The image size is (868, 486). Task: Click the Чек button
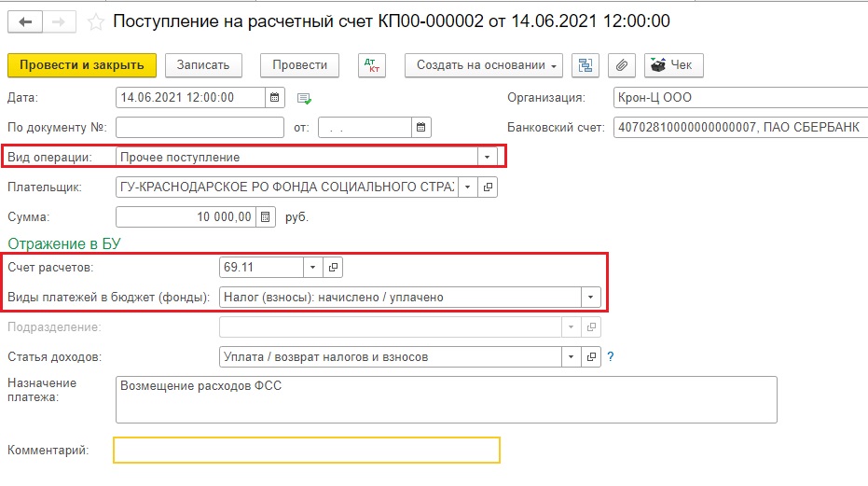tap(673, 65)
